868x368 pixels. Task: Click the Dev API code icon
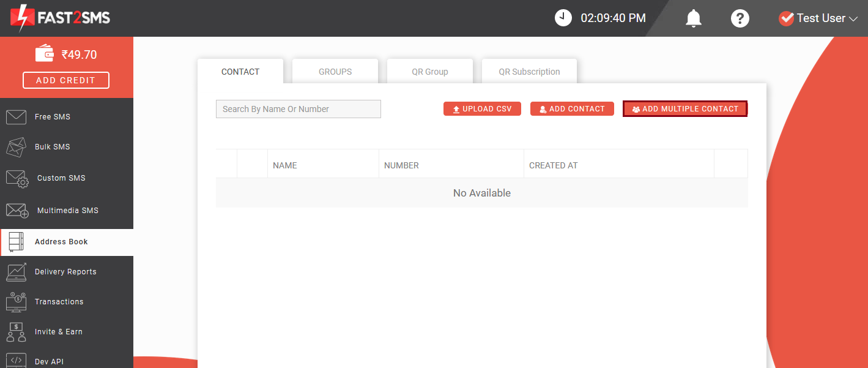pyautogui.click(x=16, y=361)
